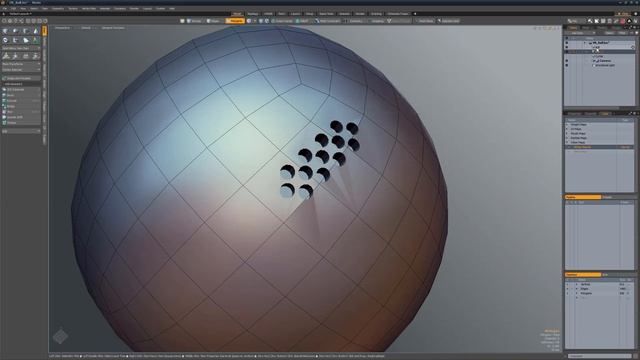Click the icon left of Vertices button

tap(182, 21)
